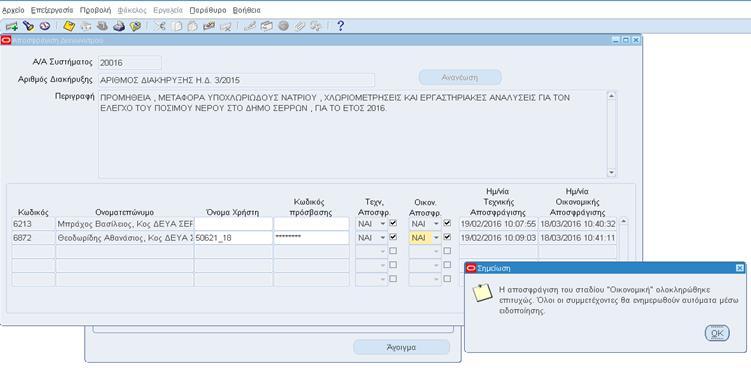
Task: Click the password field with asterisks
Action: click(311, 238)
